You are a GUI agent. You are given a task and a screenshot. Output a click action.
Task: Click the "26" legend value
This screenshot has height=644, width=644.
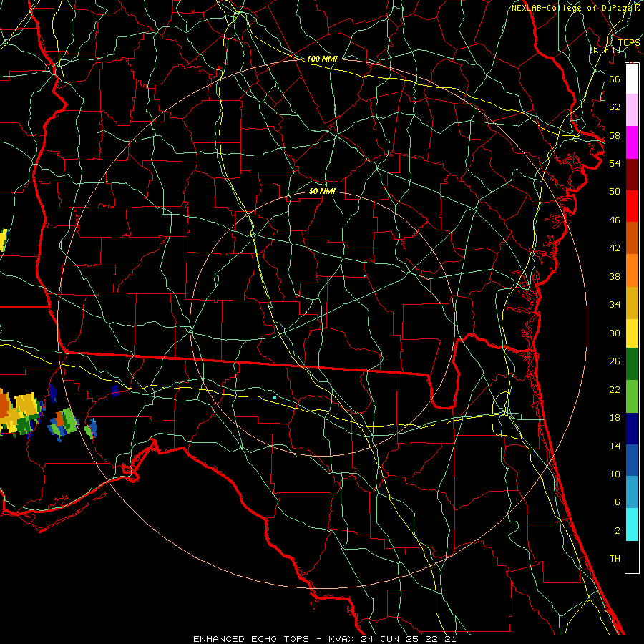point(615,361)
